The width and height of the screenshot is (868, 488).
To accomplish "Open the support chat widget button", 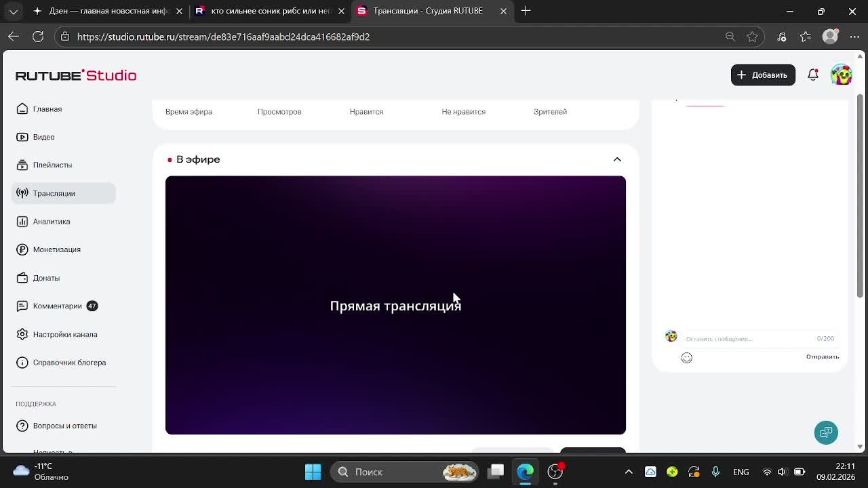I will (826, 432).
